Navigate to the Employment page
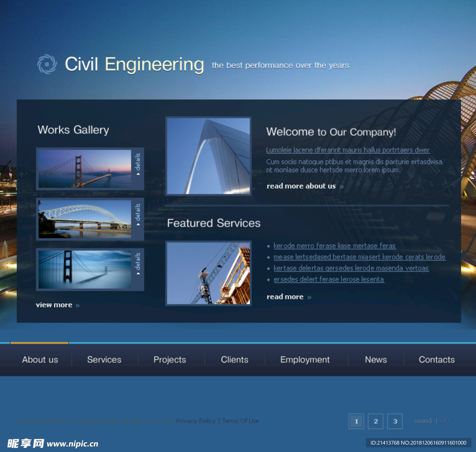Image resolution: width=476 pixels, height=452 pixels. [305, 359]
